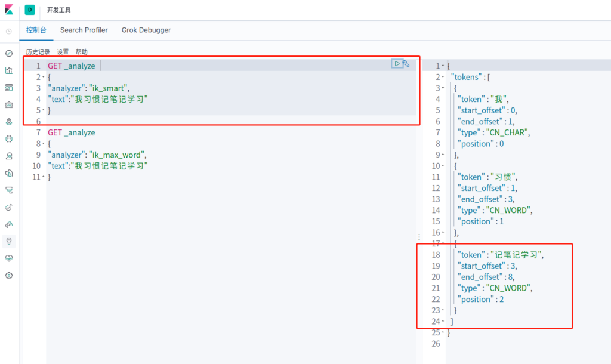Open Management gear icon in sidebar
The width and height of the screenshot is (611, 364).
point(9,276)
